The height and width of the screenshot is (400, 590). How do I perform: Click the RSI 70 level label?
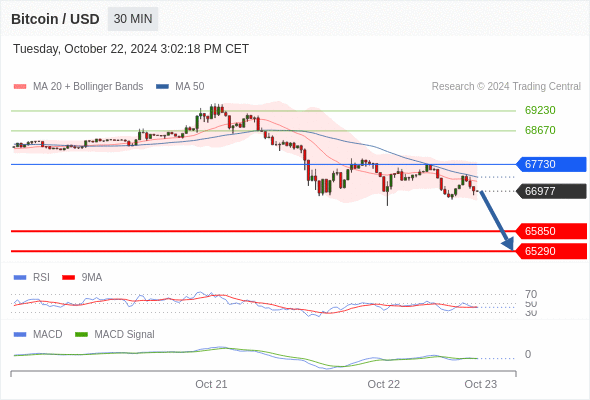point(531,294)
